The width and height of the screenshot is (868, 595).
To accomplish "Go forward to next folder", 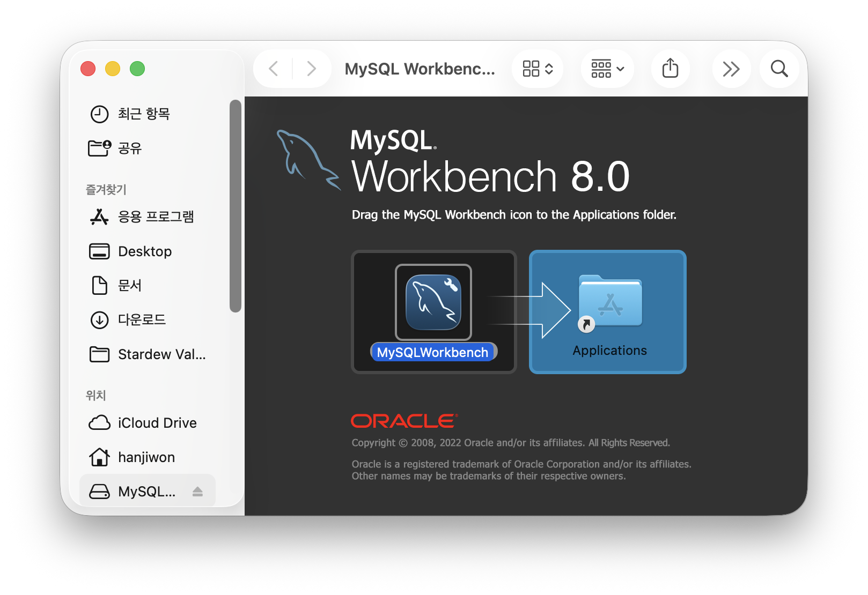I will pos(311,69).
